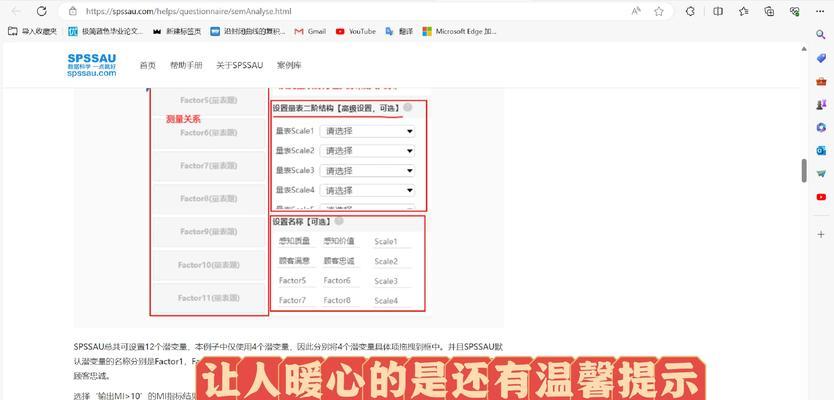Click help circle beside 设置名称
This screenshot has height=400, width=834.
[x=339, y=221]
